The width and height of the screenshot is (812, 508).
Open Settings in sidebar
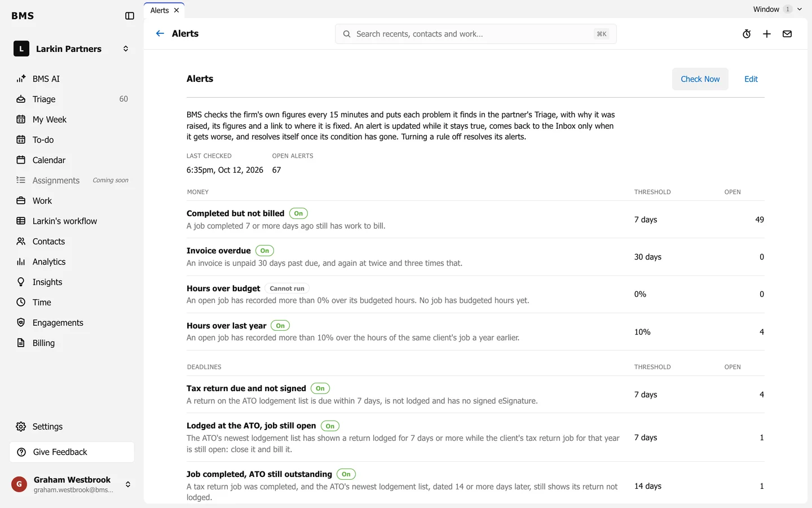coord(72,427)
